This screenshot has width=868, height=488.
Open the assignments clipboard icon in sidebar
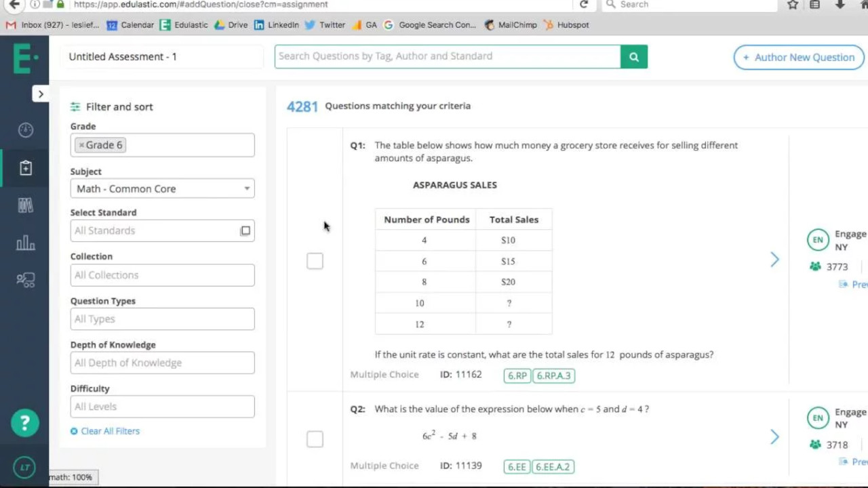pos(26,168)
